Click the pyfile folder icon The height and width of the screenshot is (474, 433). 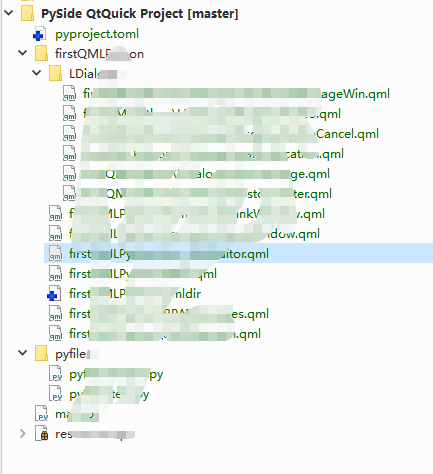[41, 354]
